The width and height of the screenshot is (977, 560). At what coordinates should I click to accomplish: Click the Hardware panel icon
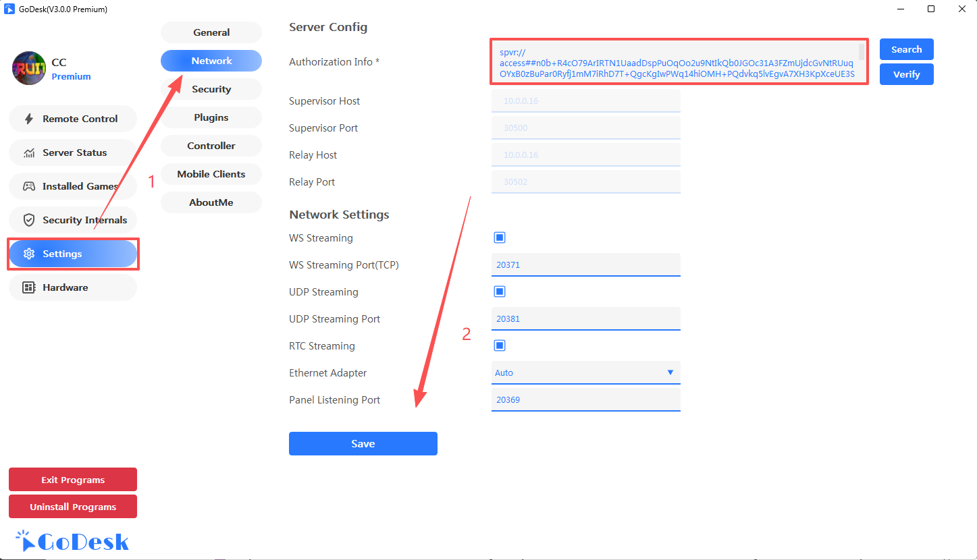click(x=29, y=287)
